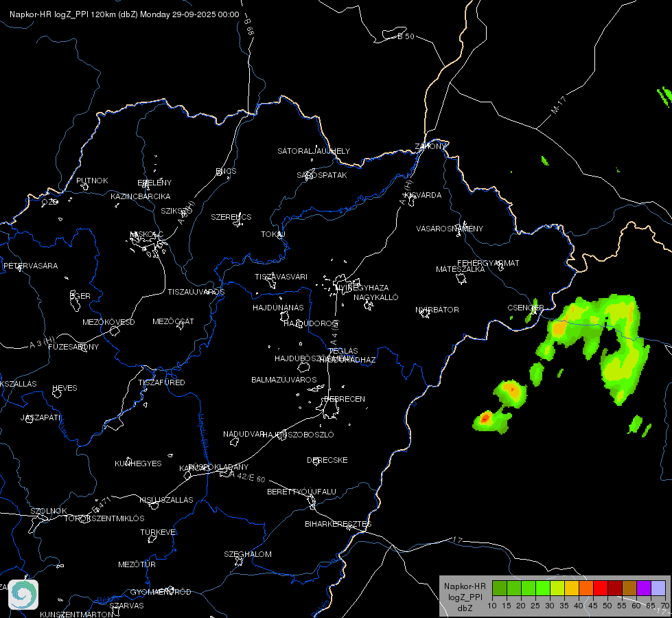Click the lavender 65-70 dBZ legend swatch
The image size is (672, 618).
tap(658, 588)
